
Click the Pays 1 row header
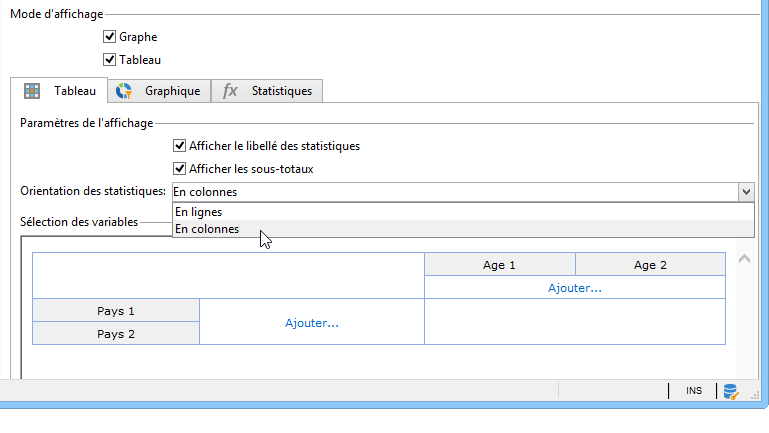[x=116, y=311]
